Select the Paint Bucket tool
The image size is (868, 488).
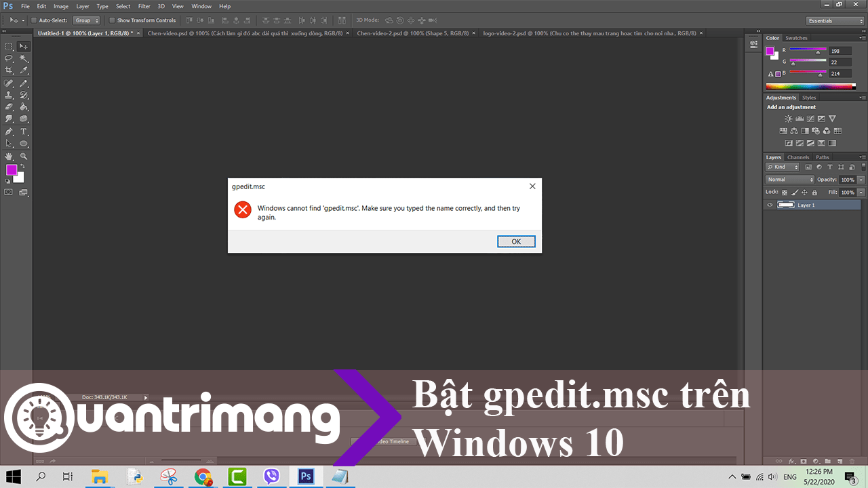point(24,107)
